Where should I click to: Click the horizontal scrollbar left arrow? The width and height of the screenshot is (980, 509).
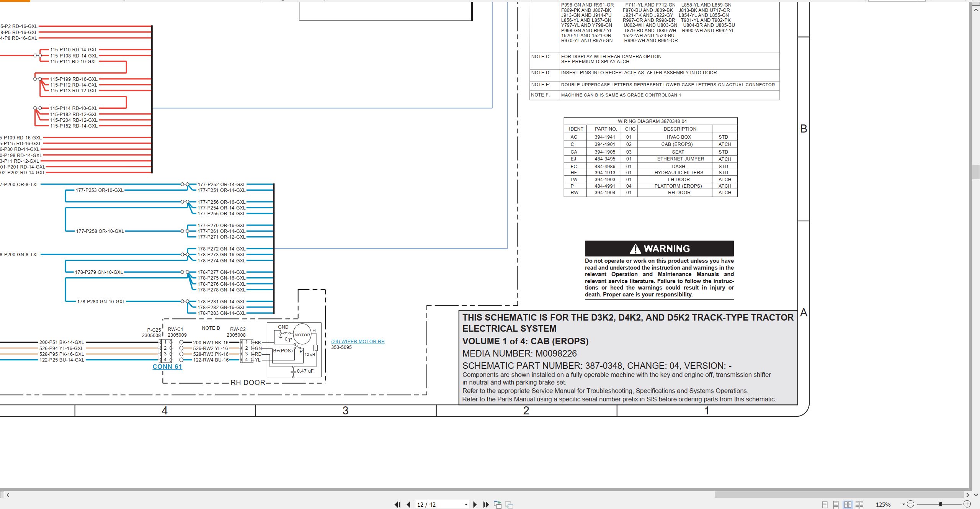pos(8,495)
